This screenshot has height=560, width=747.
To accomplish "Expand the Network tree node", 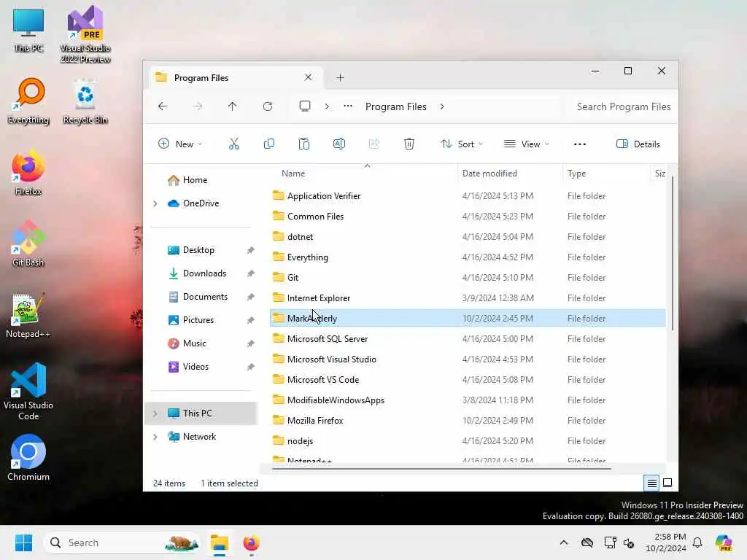I will [155, 437].
